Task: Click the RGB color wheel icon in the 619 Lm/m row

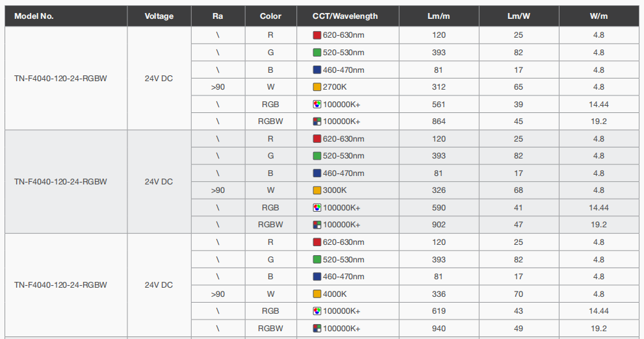Action: (317, 311)
